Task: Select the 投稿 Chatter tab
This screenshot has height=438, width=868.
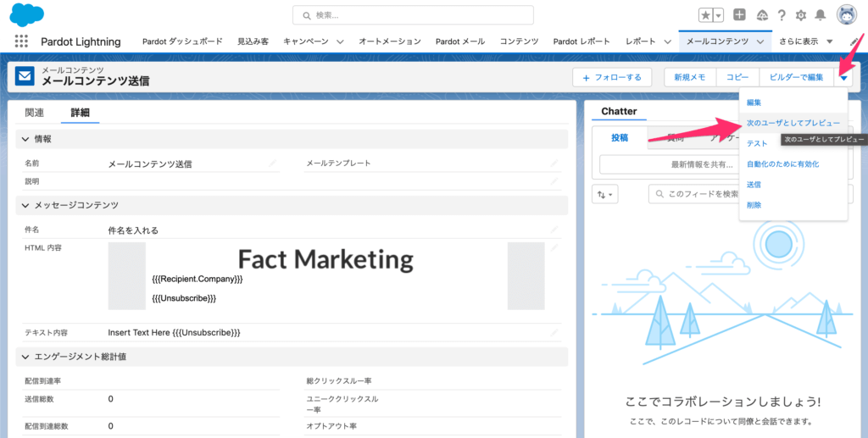Action: pos(620,138)
